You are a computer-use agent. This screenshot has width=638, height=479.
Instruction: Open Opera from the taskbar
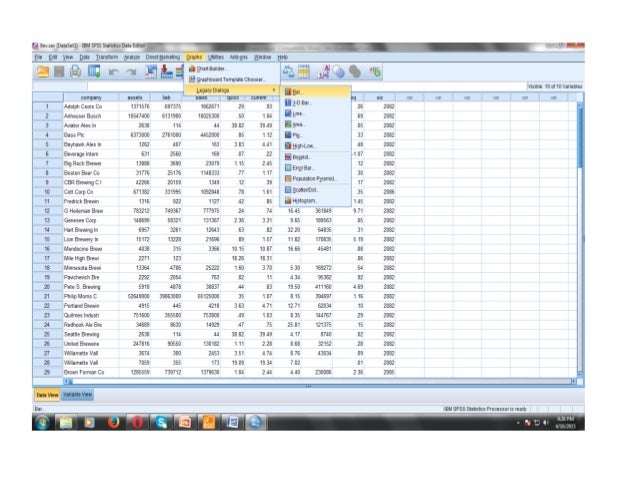(x=137, y=423)
